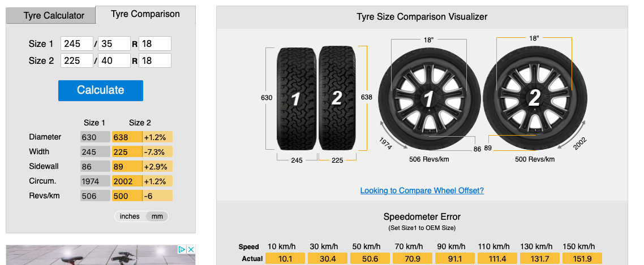
Task: Select mm units toggle option
Action: [157, 216]
